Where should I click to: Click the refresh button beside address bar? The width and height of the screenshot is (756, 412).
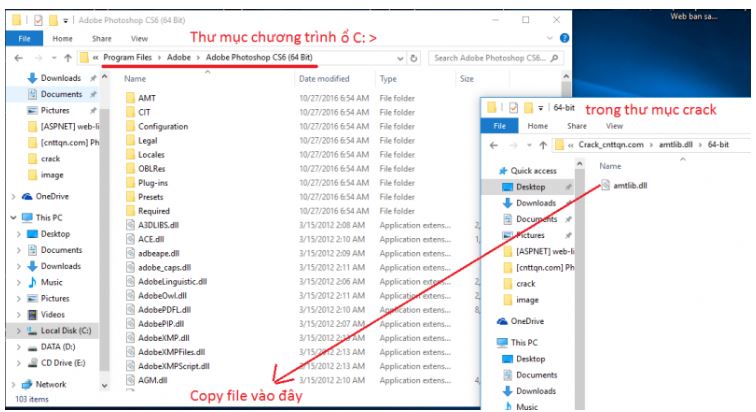pyautogui.click(x=415, y=57)
